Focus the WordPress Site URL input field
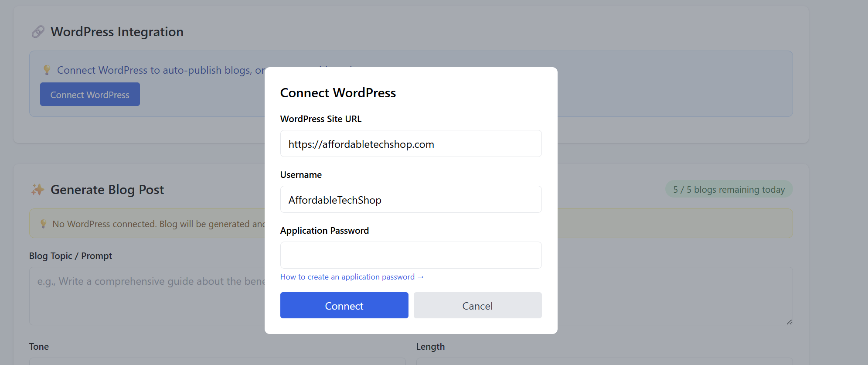The image size is (868, 365). [411, 144]
